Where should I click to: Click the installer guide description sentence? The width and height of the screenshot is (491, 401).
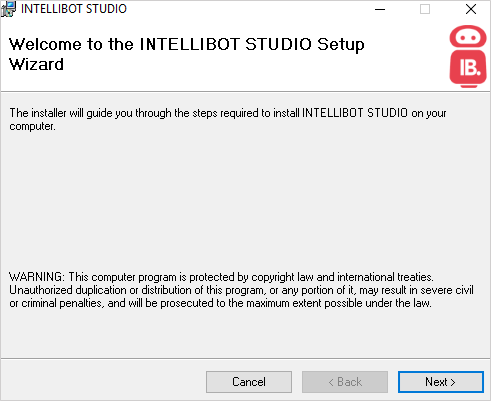pos(228,119)
